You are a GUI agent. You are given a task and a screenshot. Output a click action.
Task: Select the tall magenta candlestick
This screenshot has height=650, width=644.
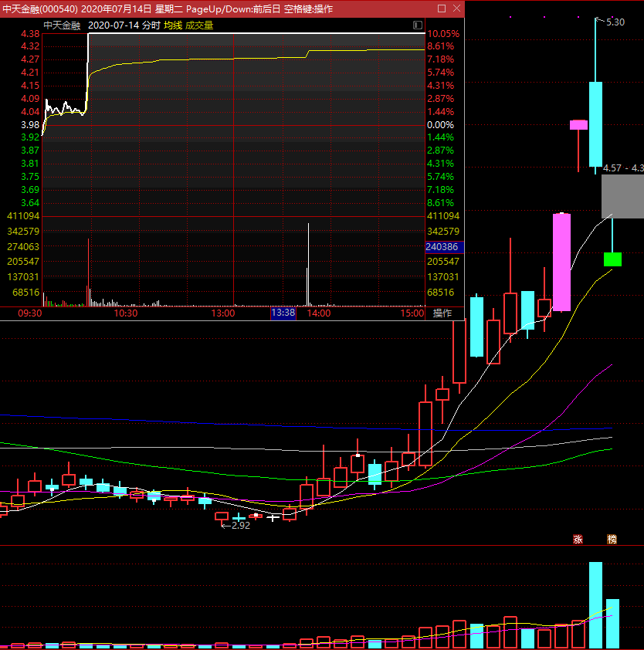(x=561, y=262)
